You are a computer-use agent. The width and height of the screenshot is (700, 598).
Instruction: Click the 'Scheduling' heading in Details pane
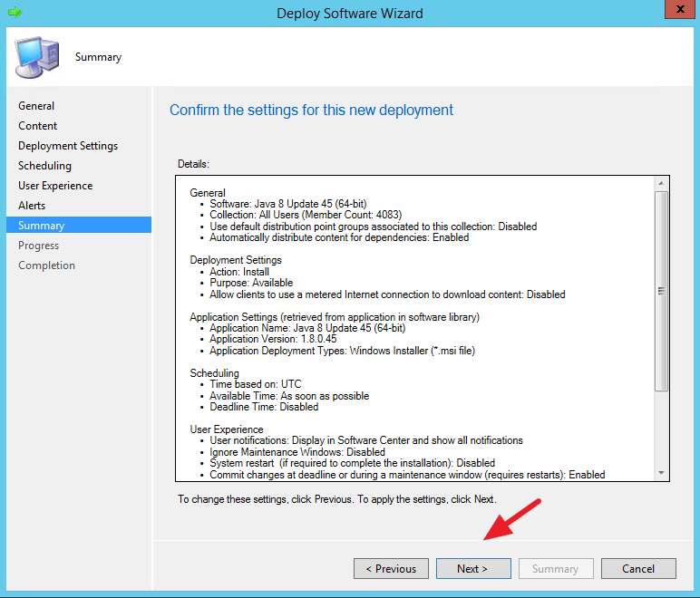pos(214,373)
